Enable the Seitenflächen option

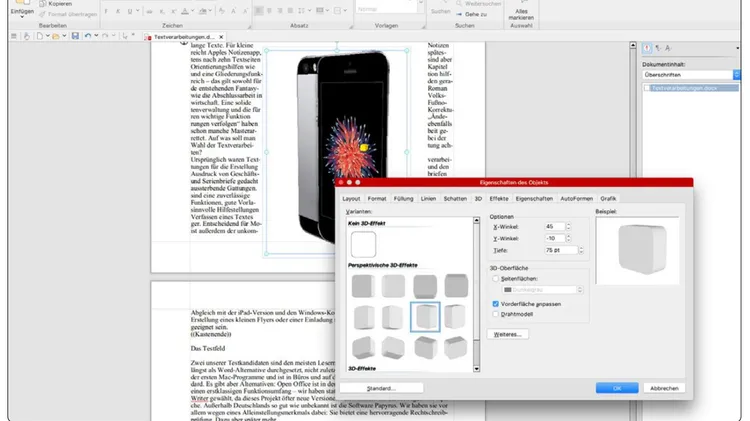496,278
